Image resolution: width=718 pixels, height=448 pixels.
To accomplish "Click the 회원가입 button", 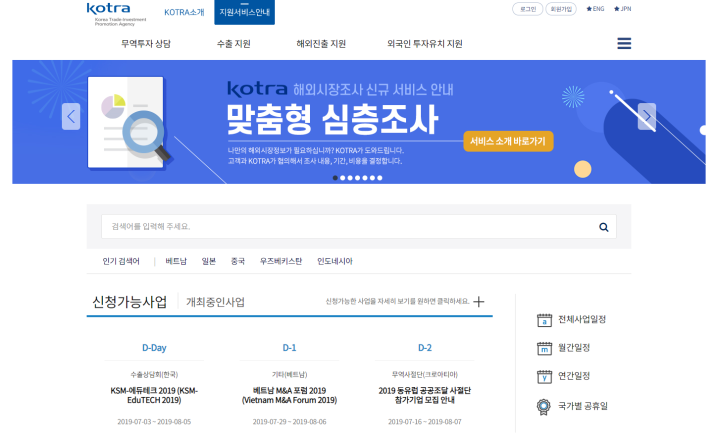I will 561,9.
